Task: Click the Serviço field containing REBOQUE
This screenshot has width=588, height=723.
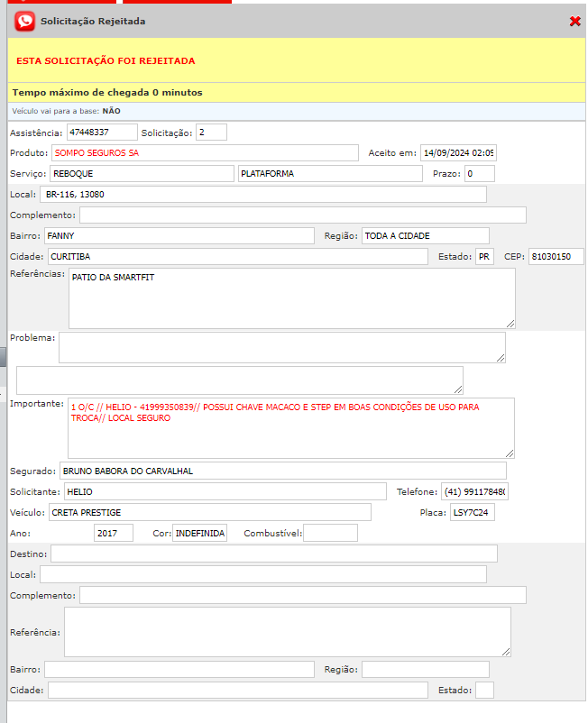Action: point(141,173)
